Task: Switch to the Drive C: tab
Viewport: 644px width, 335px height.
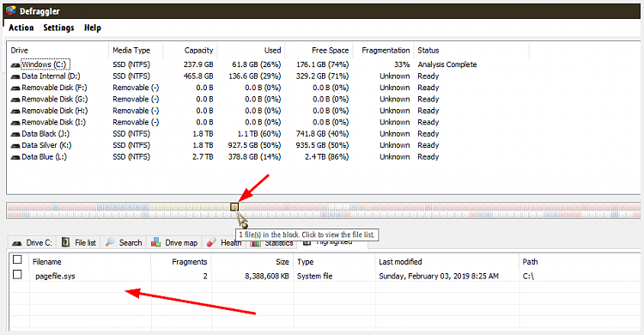Action: click(32, 243)
